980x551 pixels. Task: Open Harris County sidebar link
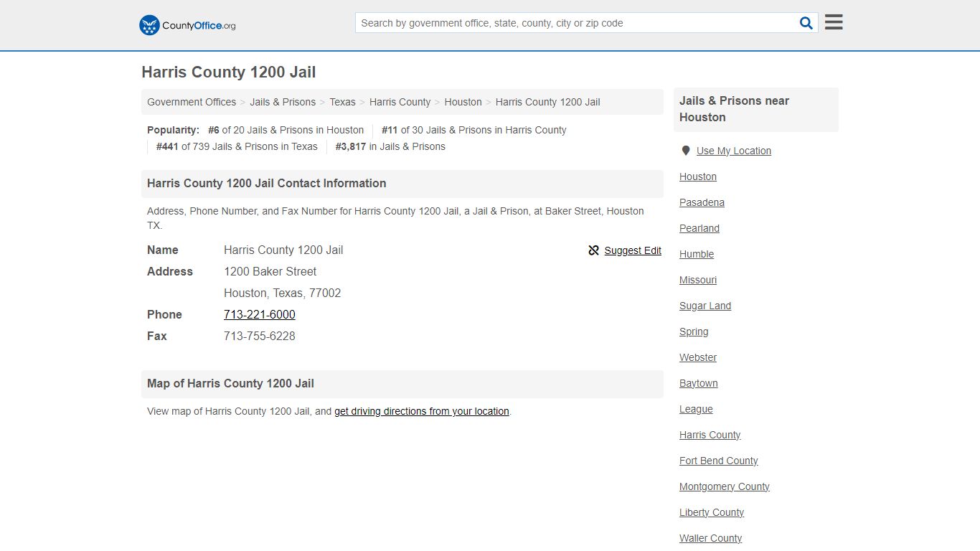pos(710,435)
